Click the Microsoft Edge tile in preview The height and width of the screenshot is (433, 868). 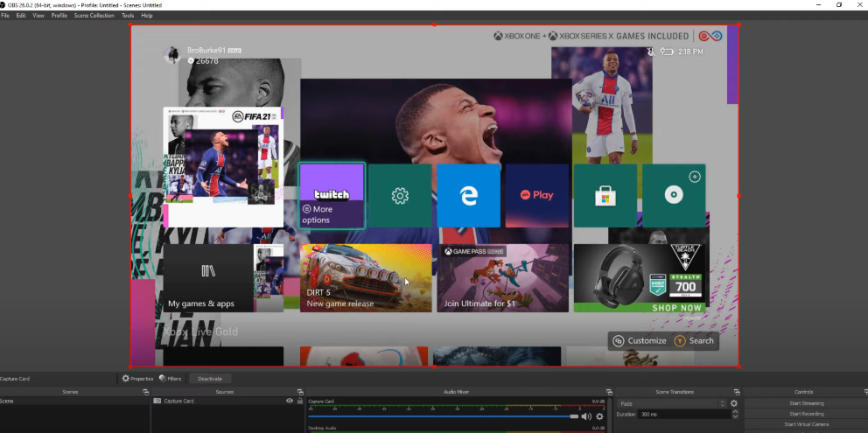click(468, 195)
